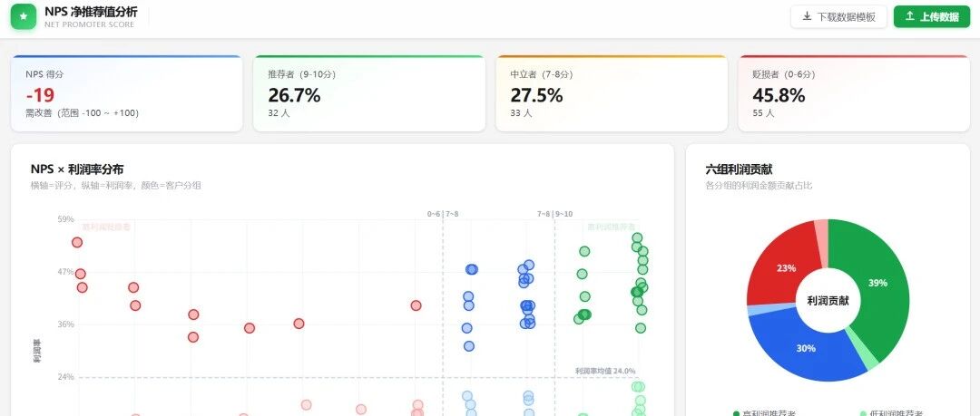Click the 45.8% detractor percentage
The width and height of the screenshot is (980, 416).
tap(779, 95)
